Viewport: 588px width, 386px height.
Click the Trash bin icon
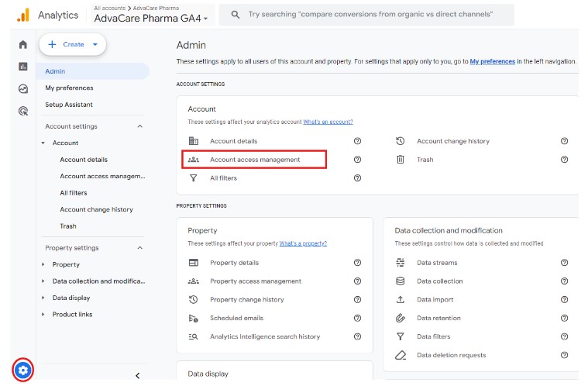point(400,160)
